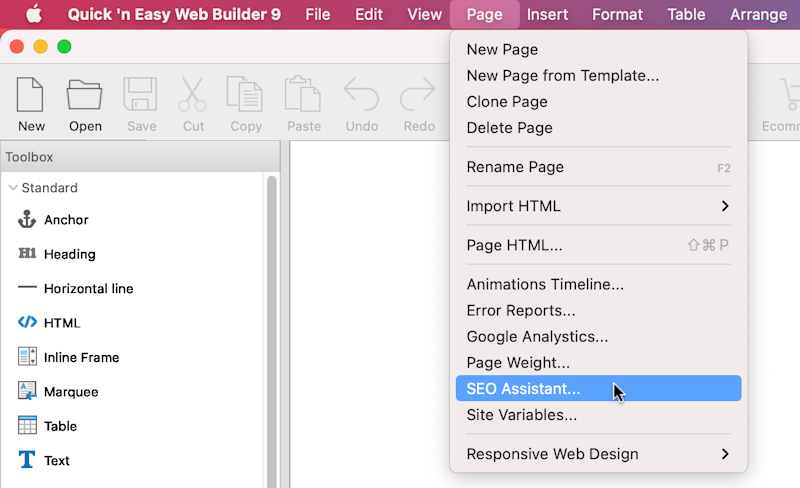
Task: Choose New Page from Template
Action: coord(562,76)
